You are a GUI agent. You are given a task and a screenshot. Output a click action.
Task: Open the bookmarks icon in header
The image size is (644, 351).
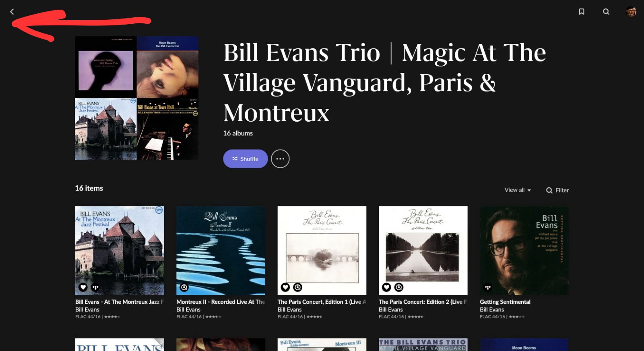pyautogui.click(x=582, y=12)
